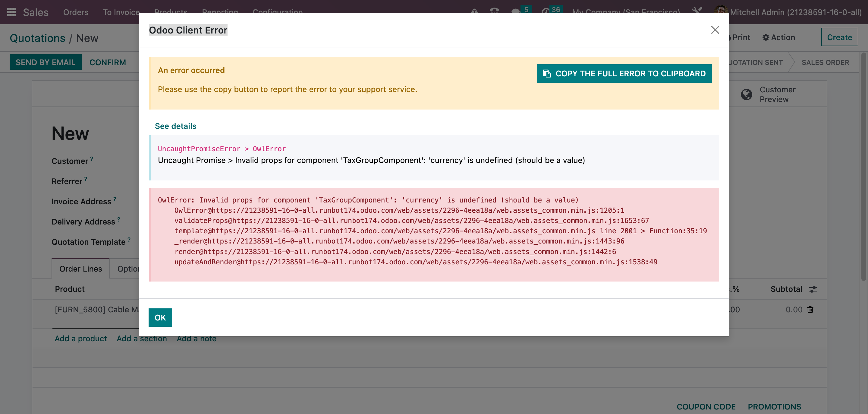
Task: Click OK to dismiss the error
Action: (160, 317)
